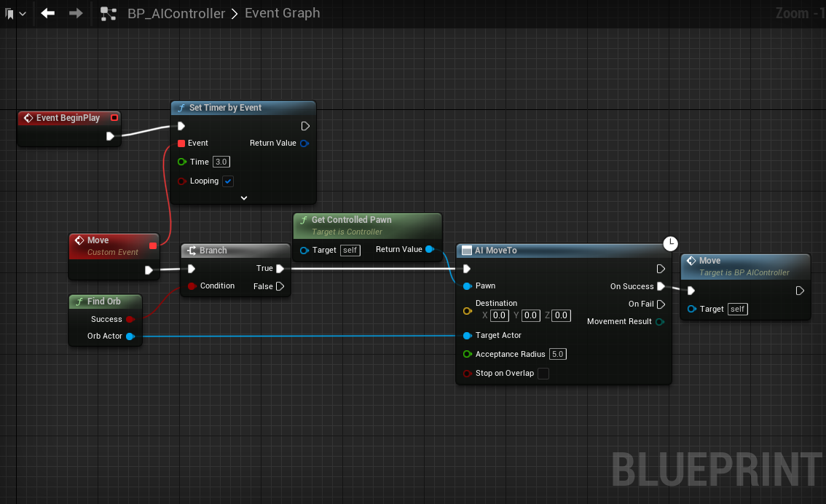
Task: Click the blueprint graph icon in the breadcrumb
Action: pyautogui.click(x=109, y=14)
